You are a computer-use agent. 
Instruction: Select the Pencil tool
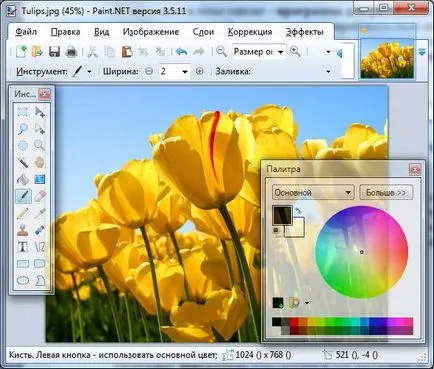point(23,213)
